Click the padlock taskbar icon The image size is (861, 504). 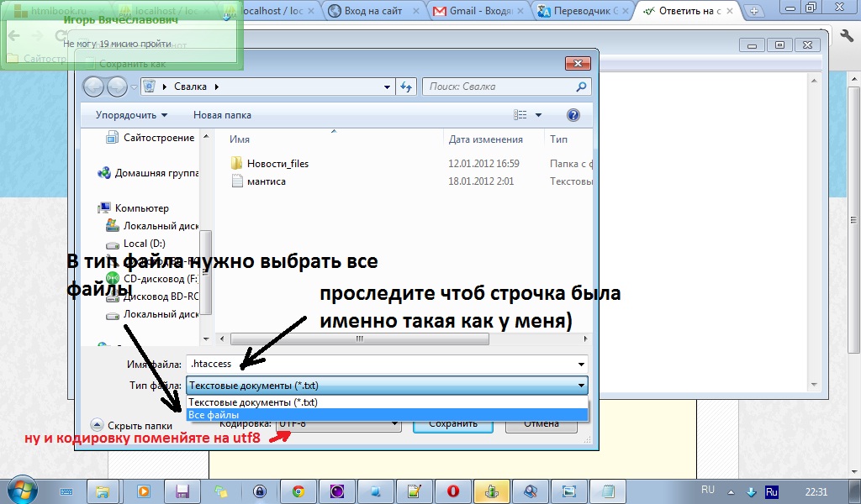(x=260, y=491)
